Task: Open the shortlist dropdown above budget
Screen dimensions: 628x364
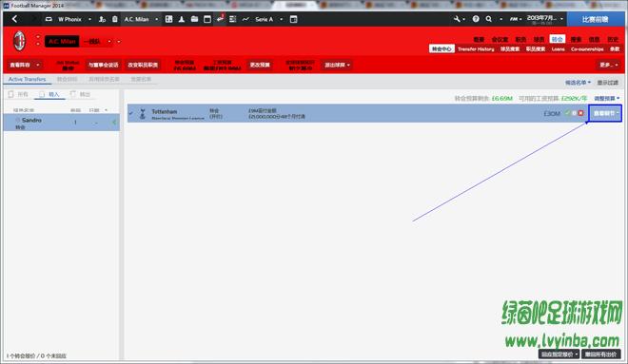Action: (x=578, y=83)
